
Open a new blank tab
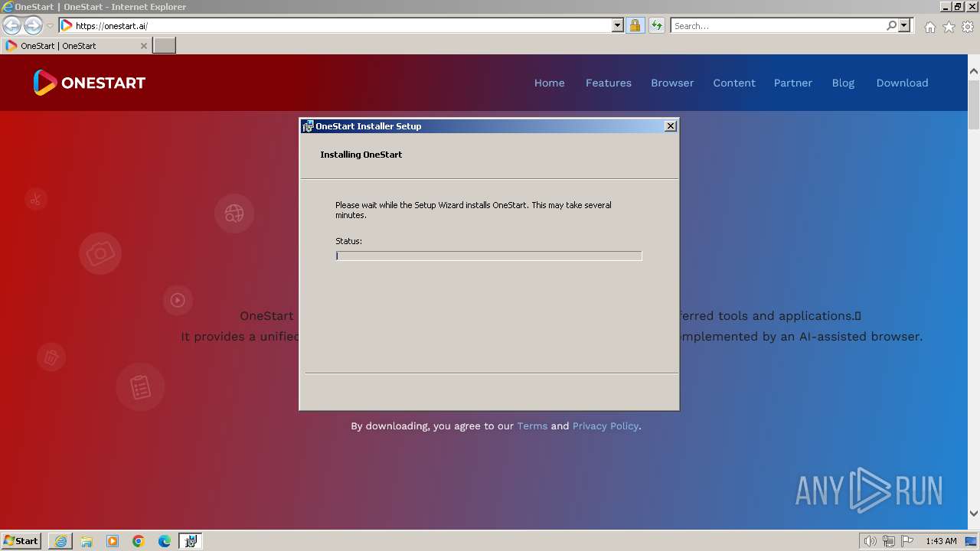(165, 46)
